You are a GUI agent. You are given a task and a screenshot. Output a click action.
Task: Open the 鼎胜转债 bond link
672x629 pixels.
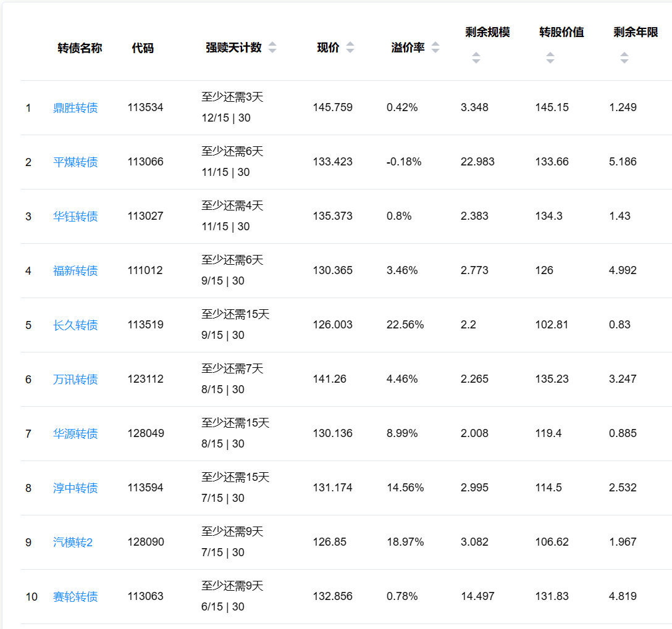click(x=75, y=108)
